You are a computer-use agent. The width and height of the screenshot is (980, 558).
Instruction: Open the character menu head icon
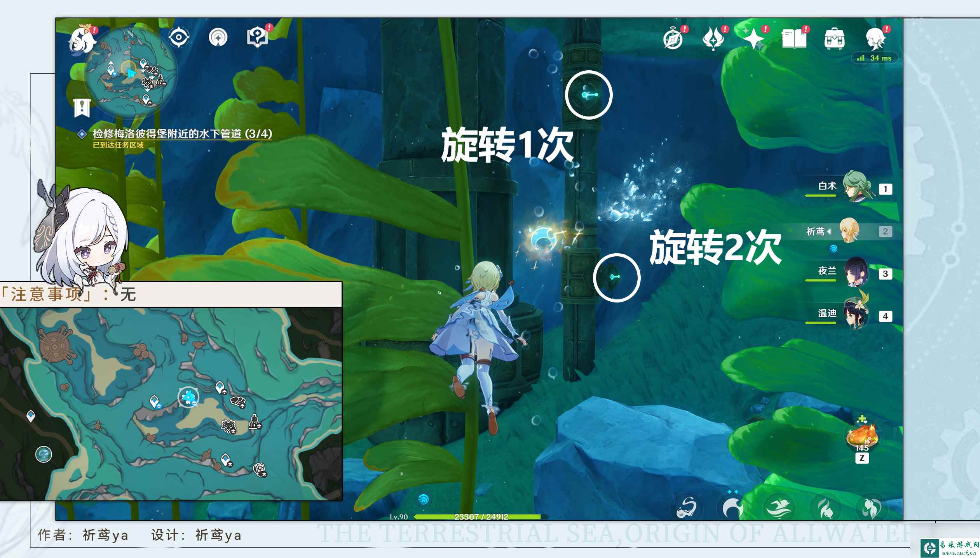875,38
